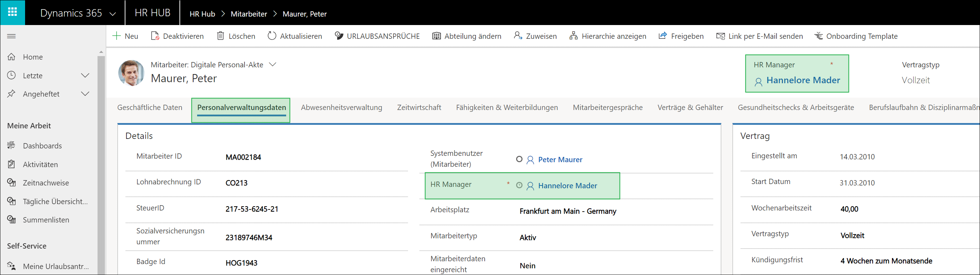Click the Freigeben share icon
This screenshot has width=980, height=275.
coord(663,36)
